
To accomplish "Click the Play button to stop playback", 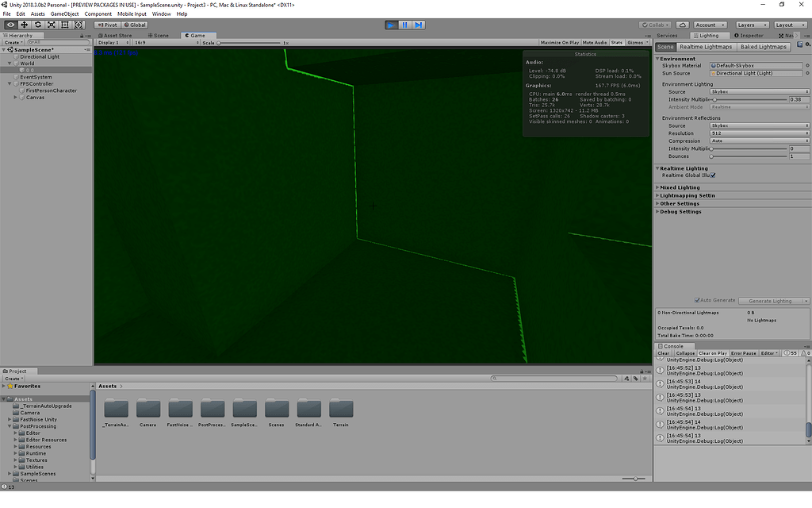I will 391,25.
